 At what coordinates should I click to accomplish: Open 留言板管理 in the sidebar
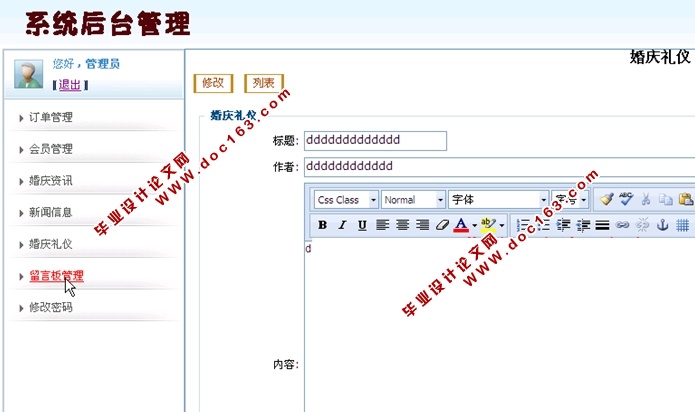tap(56, 276)
